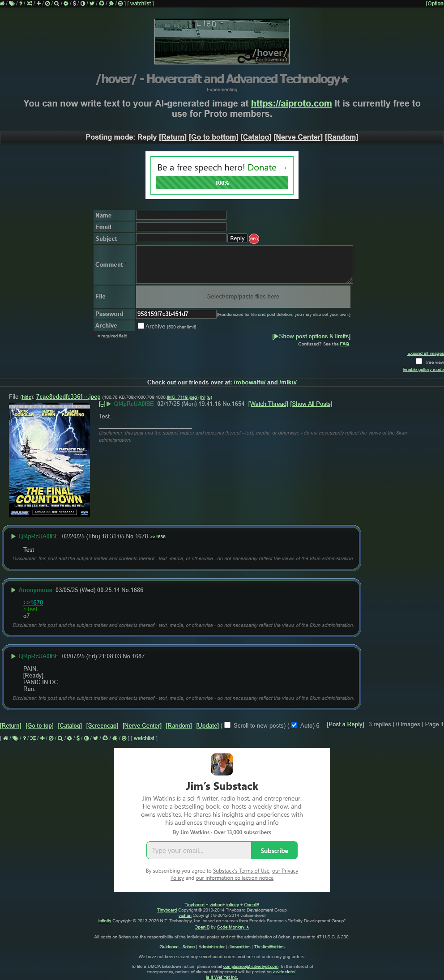
Task: Go to Catalog in posting mode bar
Action: 256,137
